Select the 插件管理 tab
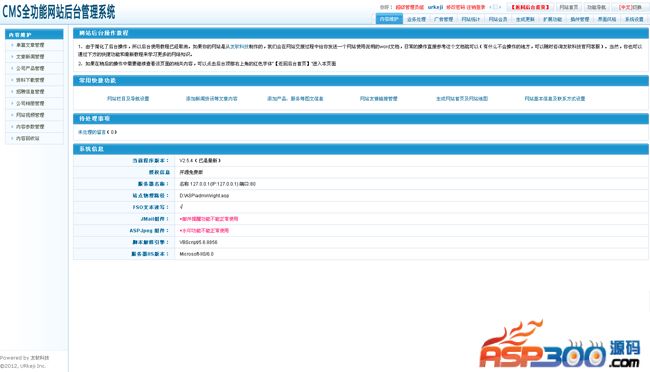This screenshot has width=650, height=372. click(580, 19)
